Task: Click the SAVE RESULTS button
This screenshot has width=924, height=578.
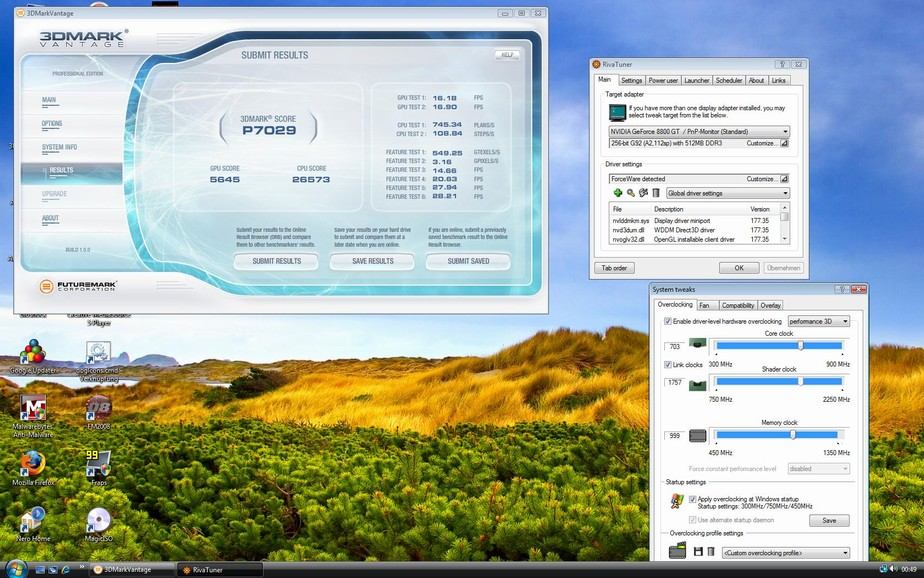Action: coord(372,261)
